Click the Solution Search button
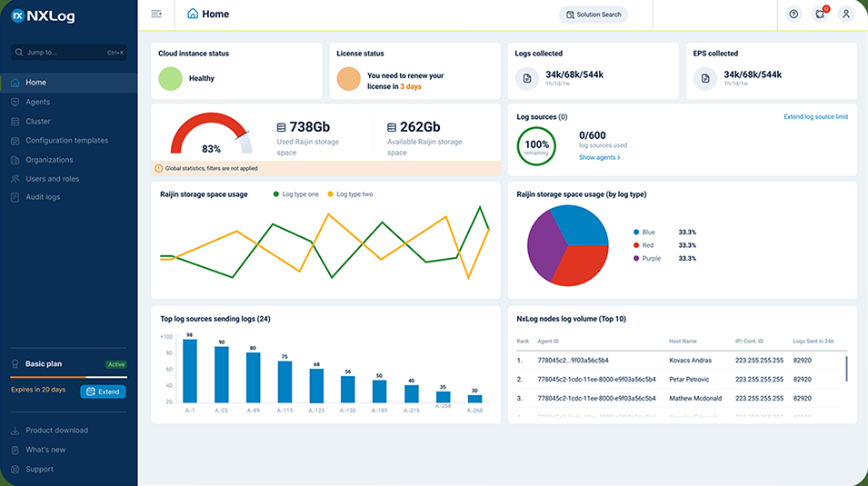Viewport: 868px width, 486px height. click(593, 15)
